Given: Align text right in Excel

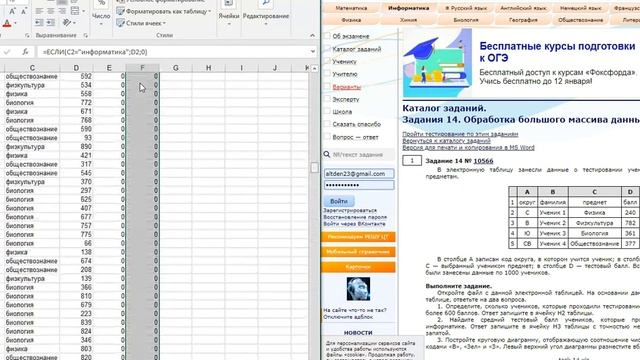Looking at the screenshot, I should pos(62,11).
